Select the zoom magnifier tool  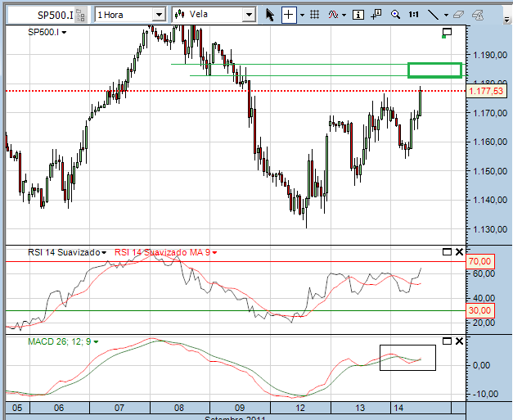tap(395, 15)
